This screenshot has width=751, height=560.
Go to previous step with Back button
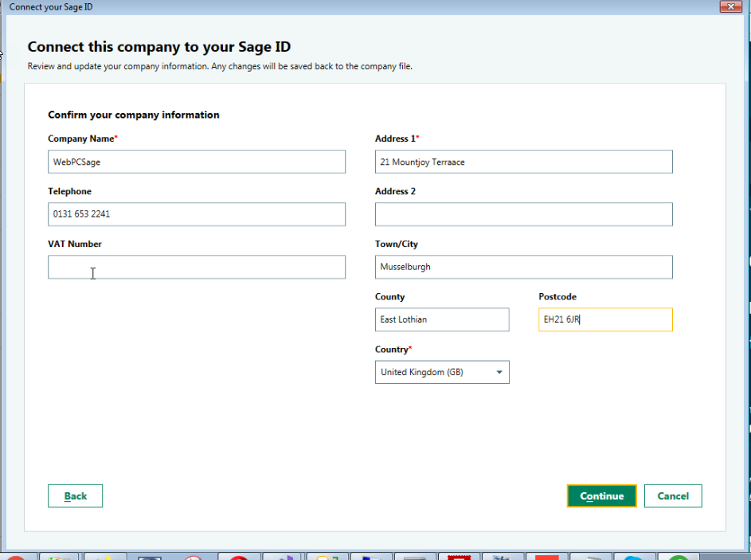click(75, 495)
